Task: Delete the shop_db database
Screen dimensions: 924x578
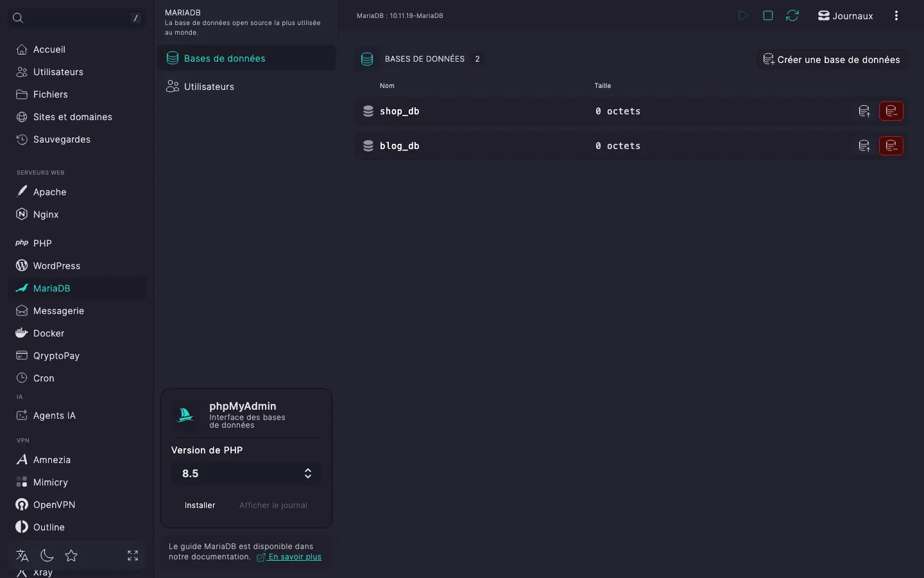Action: click(x=891, y=111)
